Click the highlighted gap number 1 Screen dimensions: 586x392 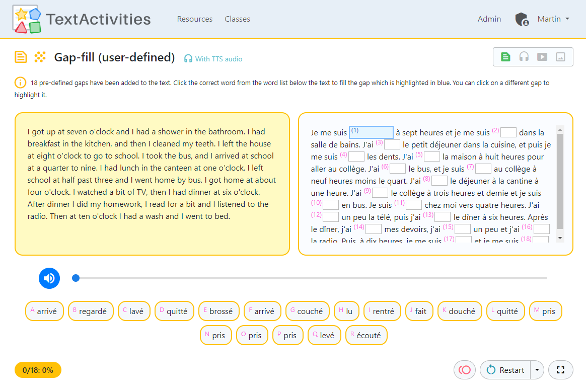371,132
